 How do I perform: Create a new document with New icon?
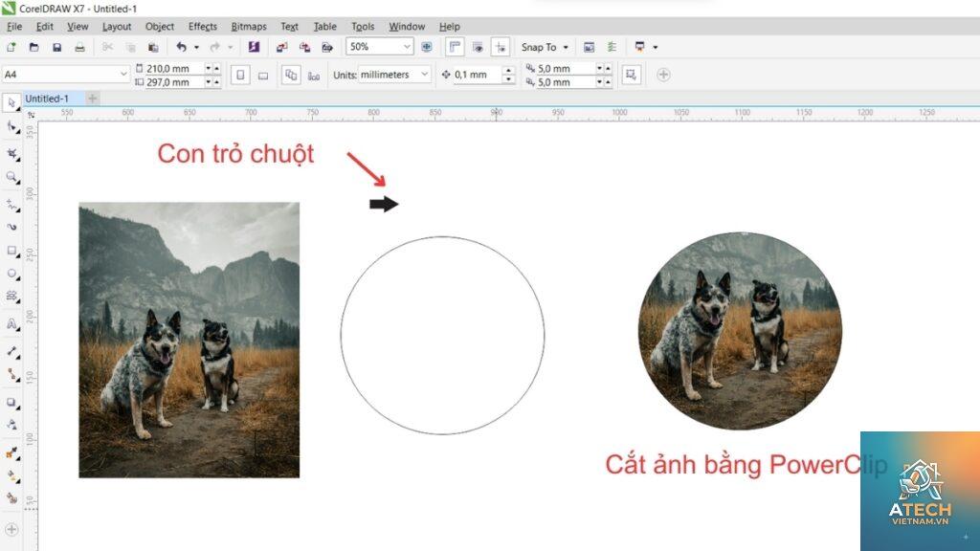(x=11, y=47)
